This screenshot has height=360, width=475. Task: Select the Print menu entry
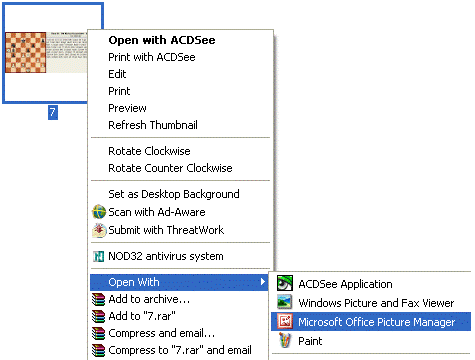[180, 91]
